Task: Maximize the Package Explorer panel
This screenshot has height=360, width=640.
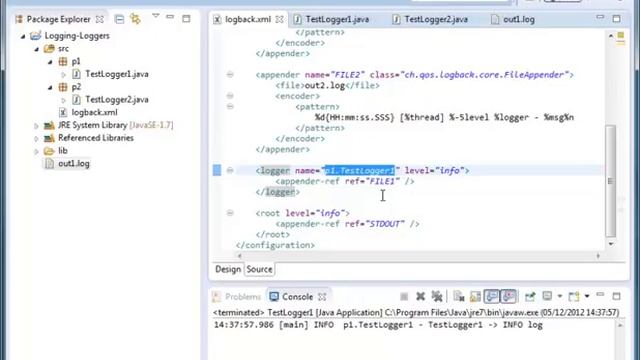Action: [x=186, y=19]
